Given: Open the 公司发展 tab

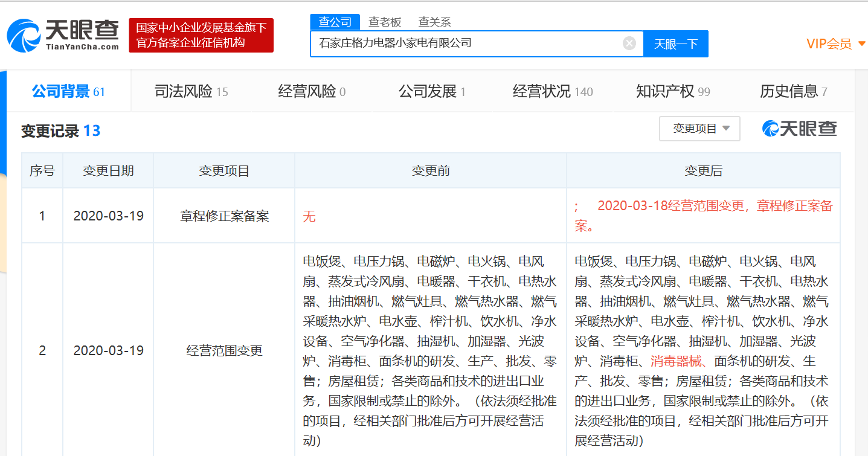Looking at the screenshot, I should click(431, 92).
